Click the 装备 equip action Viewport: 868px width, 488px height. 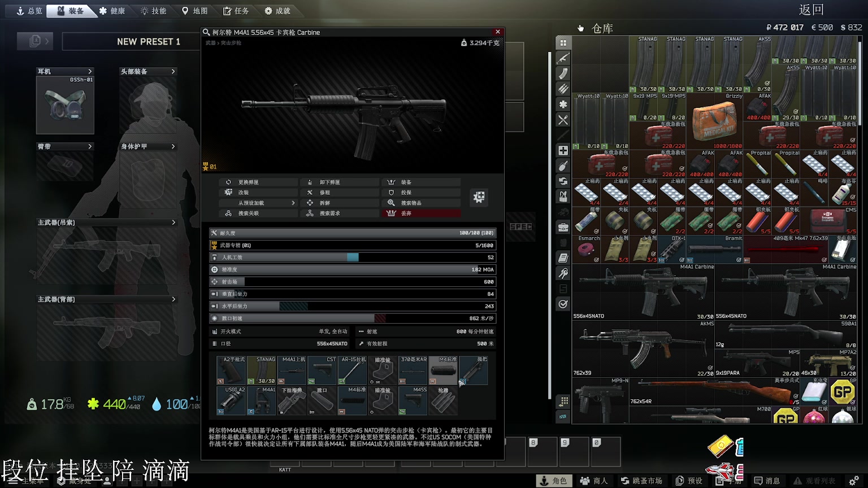421,182
